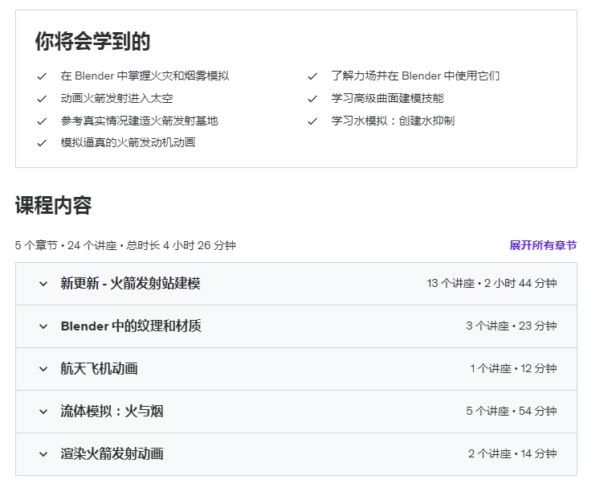Open the 新更新 - 火箭发射站建模 section title
The width and height of the screenshot is (600, 496).
[x=130, y=284]
